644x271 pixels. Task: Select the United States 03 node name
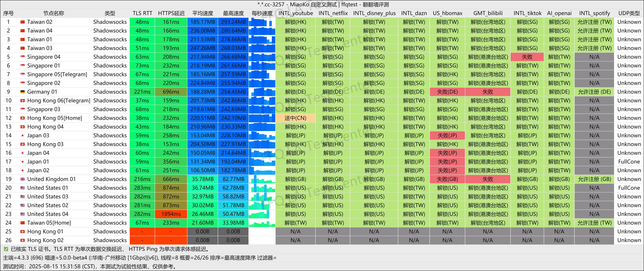[48, 197]
